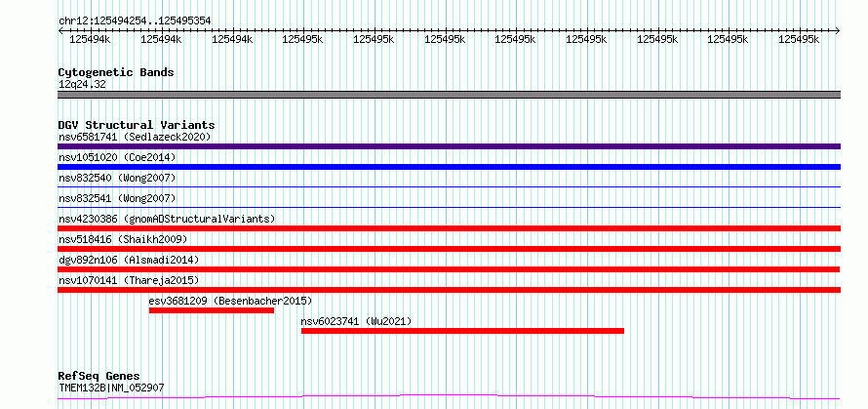This screenshot has width=868, height=409.
Task: Select the dark purple nsv6581741 variant bar
Action: click(449, 146)
